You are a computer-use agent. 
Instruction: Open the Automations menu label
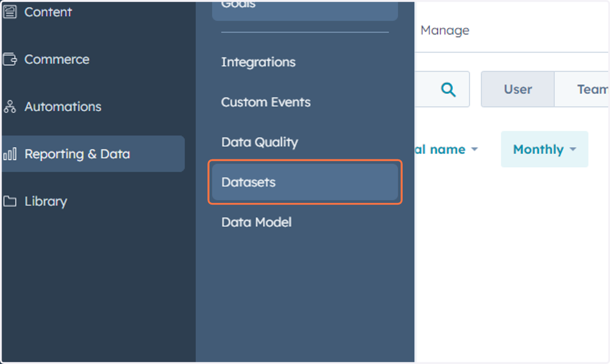coord(63,107)
